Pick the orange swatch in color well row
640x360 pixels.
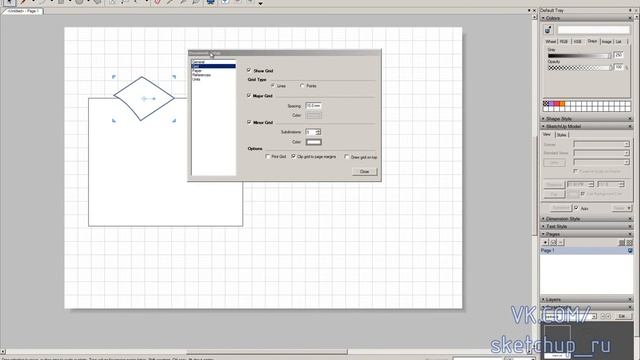562,104
